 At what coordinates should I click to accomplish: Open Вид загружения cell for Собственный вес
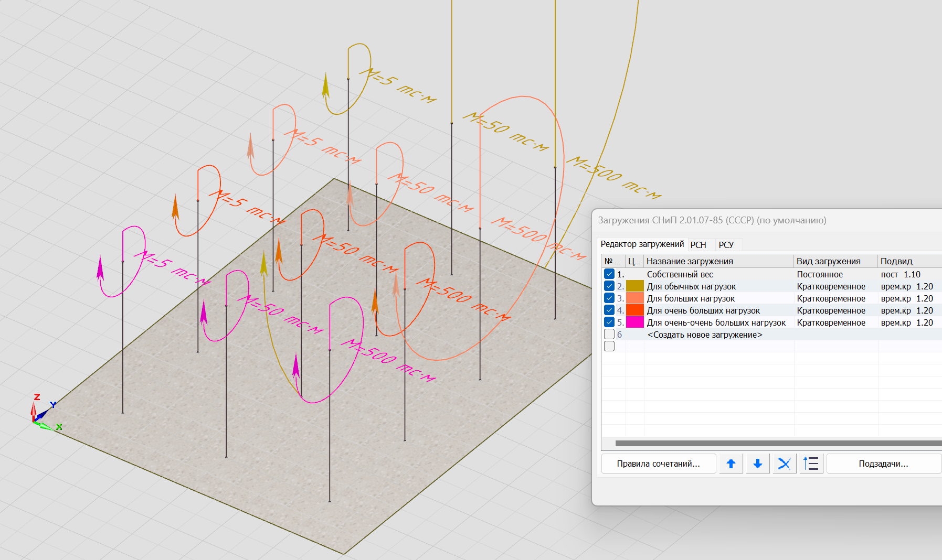pos(820,274)
